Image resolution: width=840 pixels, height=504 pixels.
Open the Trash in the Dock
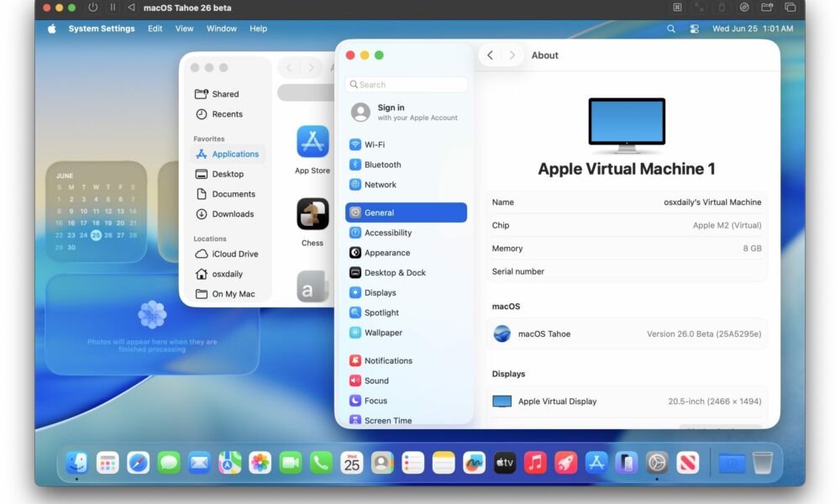point(763,463)
